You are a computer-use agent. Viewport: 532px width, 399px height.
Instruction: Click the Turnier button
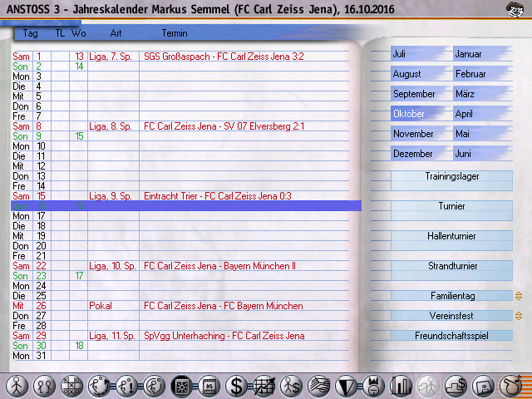tap(451, 210)
